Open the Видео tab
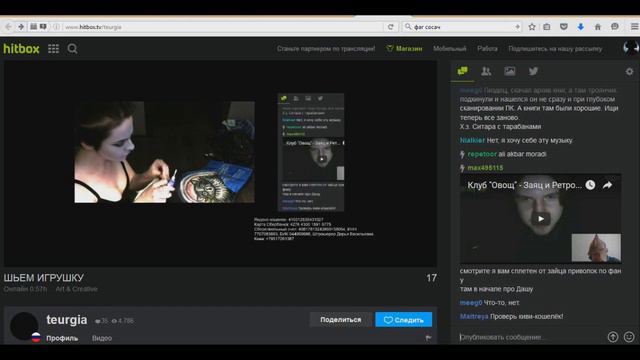 102,338
